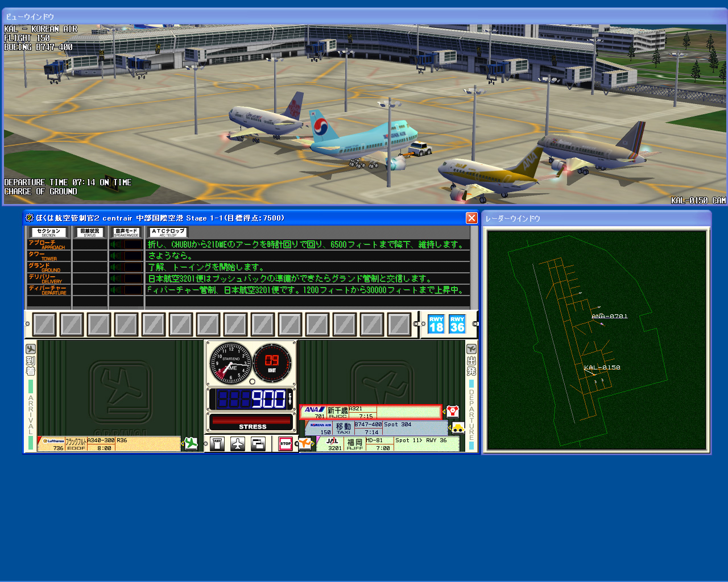Expand the Lufthansa 736 strip arrow
This screenshot has width=728, height=582.
click(182, 444)
